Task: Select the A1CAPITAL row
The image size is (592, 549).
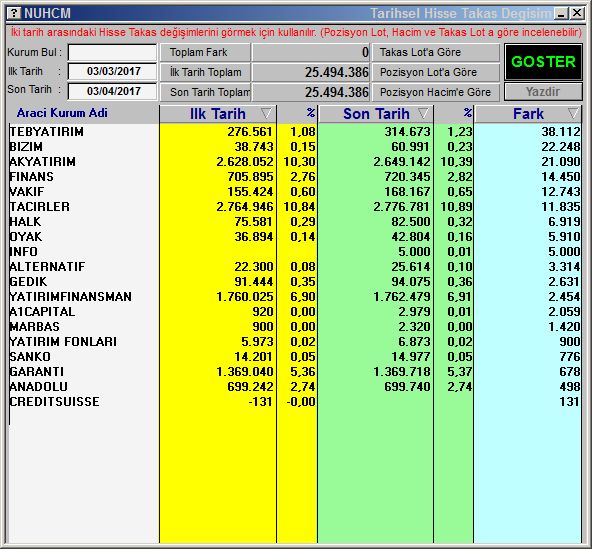Action: pos(295,312)
